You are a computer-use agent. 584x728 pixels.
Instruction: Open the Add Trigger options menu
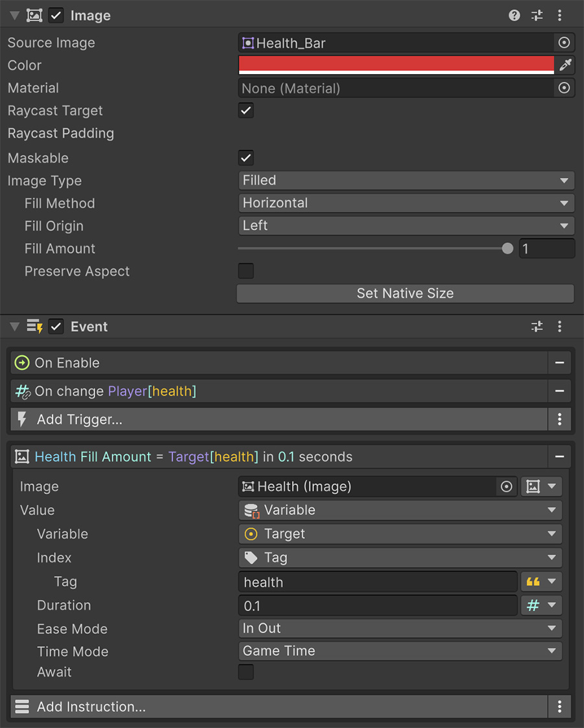click(x=559, y=420)
